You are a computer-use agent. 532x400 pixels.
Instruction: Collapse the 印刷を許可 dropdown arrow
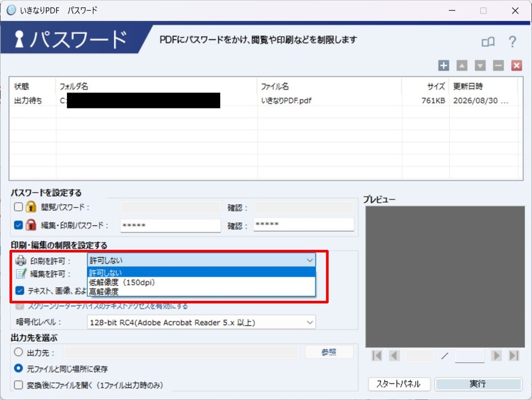point(310,260)
